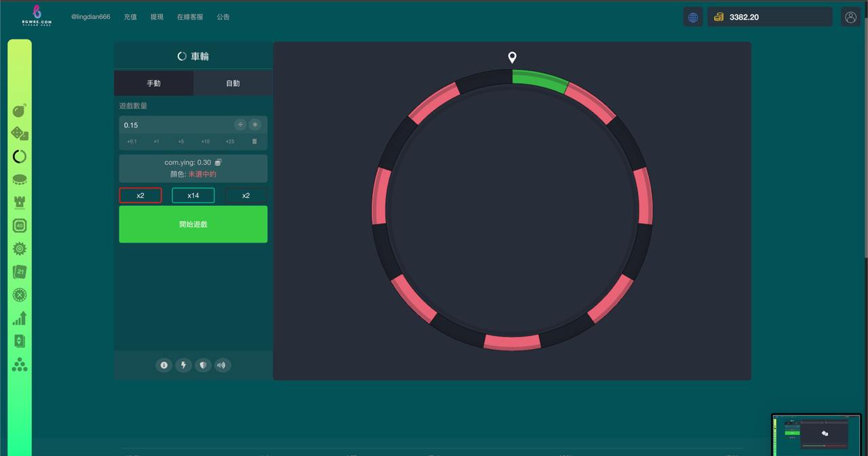The image size is (868, 456).
Task: Switch to the 自動 tab
Action: tap(233, 83)
